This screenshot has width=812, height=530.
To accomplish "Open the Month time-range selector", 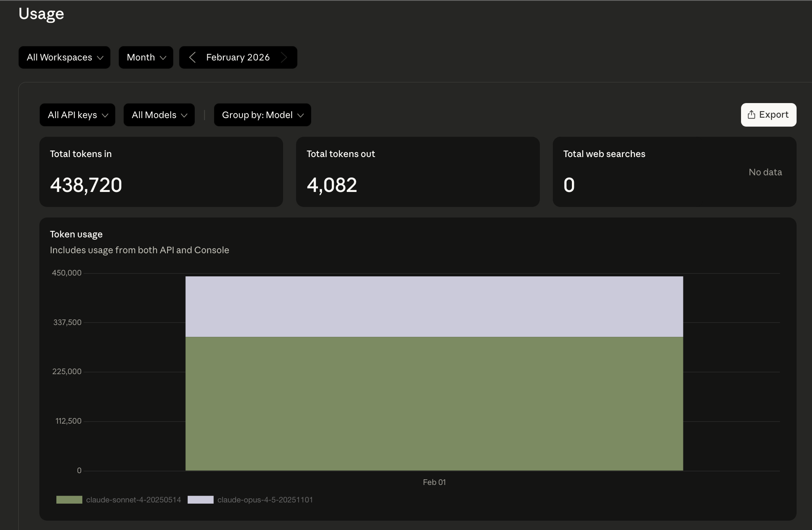I will pos(145,57).
